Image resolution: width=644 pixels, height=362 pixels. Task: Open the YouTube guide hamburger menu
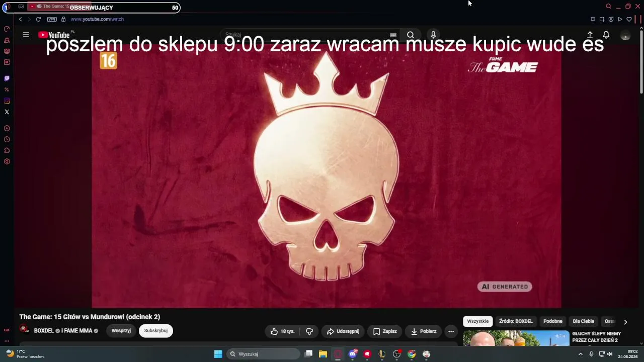tap(26, 35)
